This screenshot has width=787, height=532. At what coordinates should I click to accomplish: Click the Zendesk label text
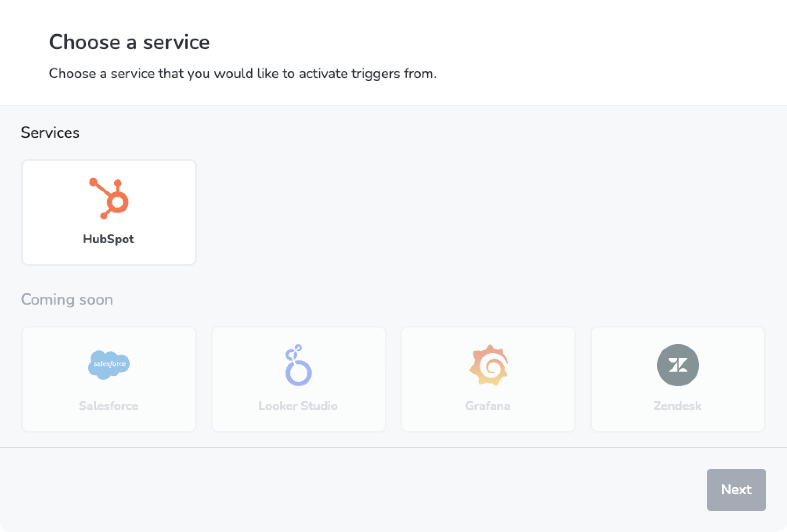[x=678, y=406]
